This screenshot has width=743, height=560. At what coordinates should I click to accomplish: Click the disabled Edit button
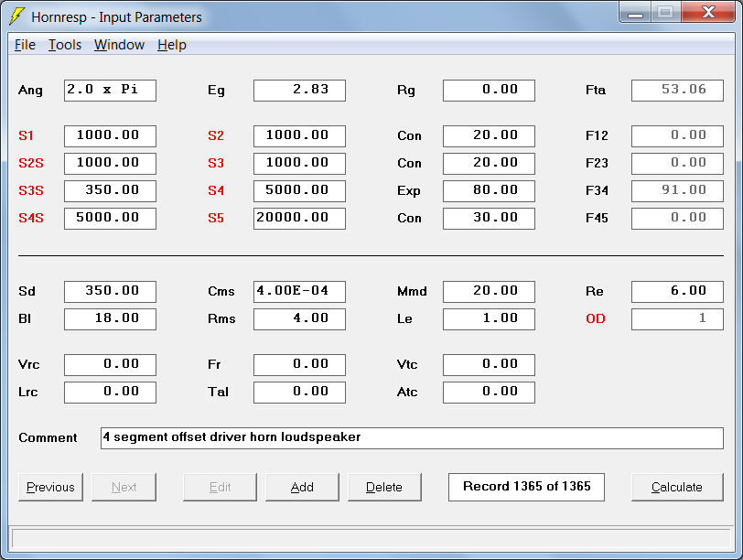[220, 487]
